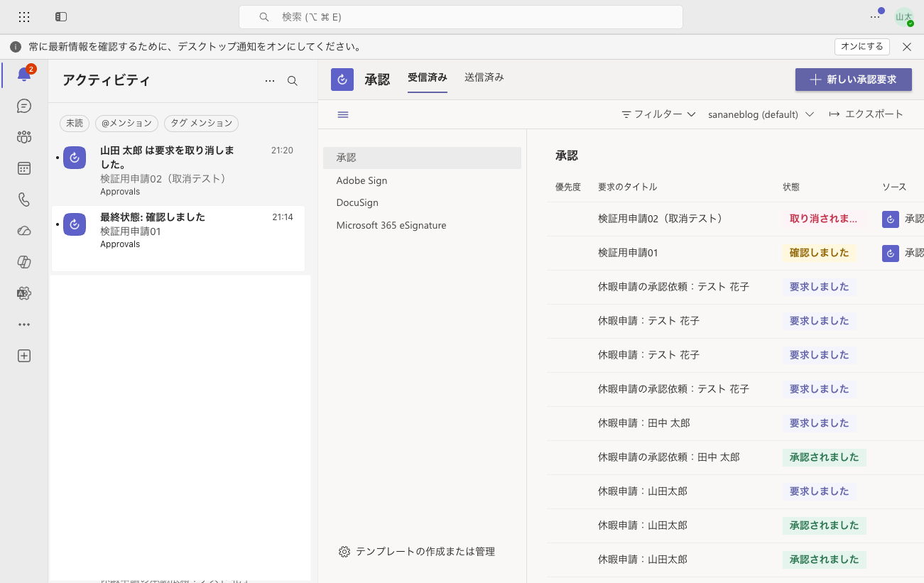Viewport: 924px width, 583px height.
Task: Toggle the hamburger menu in Approvals
Action: point(343,114)
